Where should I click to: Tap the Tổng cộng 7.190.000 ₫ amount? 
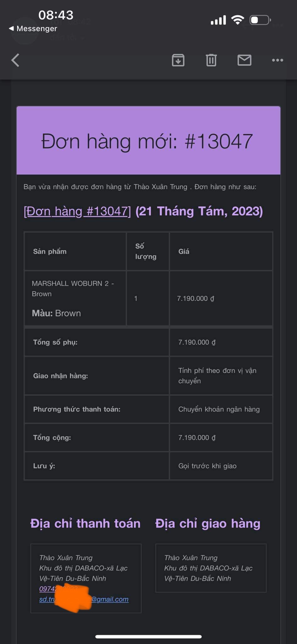click(197, 437)
